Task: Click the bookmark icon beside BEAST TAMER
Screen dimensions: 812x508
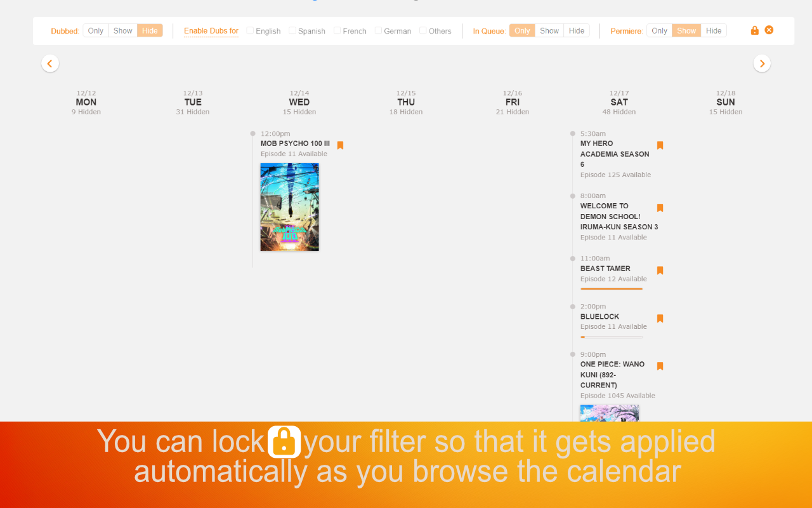Action: point(660,271)
